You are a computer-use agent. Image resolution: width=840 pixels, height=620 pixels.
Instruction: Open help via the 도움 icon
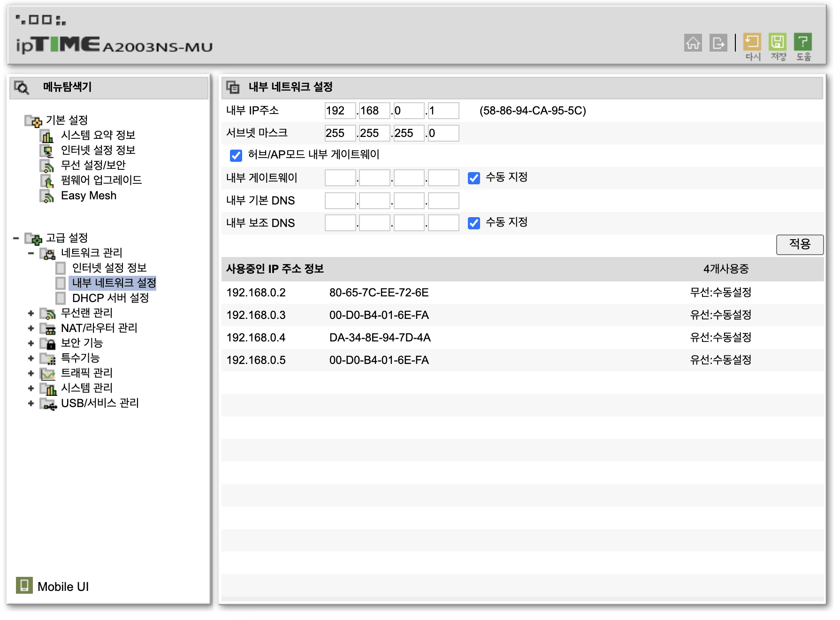803,41
